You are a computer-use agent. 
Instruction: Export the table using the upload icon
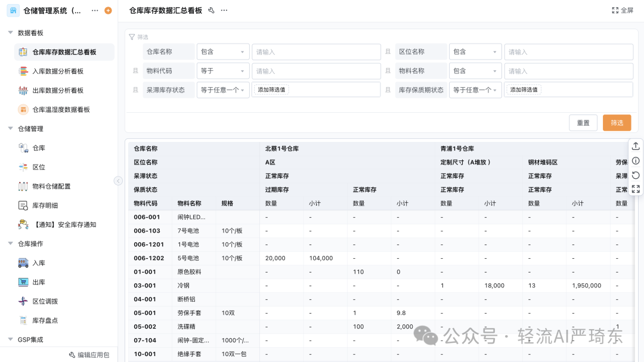tap(636, 146)
